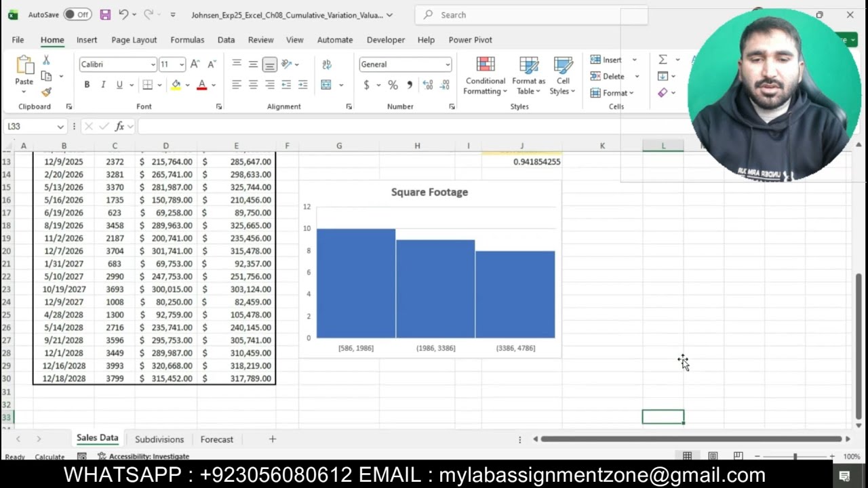Apply Accounting dollar number format
The image size is (868, 488).
[367, 85]
